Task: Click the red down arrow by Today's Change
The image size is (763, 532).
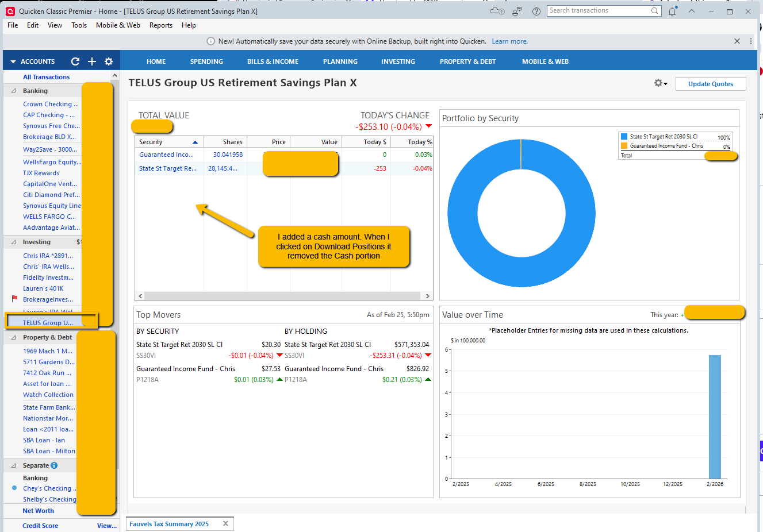Action: (428, 126)
